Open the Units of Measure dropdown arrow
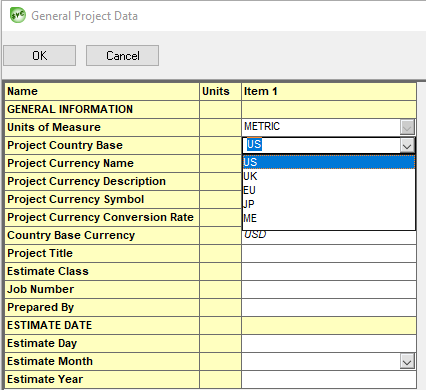The height and width of the screenshot is (390, 426). pyautogui.click(x=407, y=127)
